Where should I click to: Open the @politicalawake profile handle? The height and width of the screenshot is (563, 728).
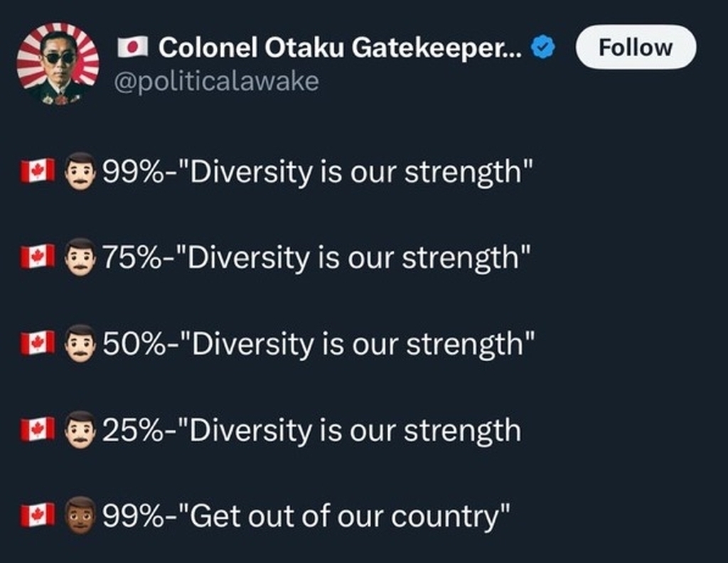click(218, 82)
